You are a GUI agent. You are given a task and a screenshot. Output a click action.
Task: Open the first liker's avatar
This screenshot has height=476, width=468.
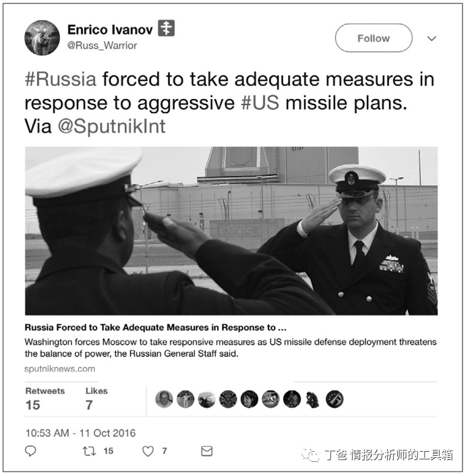164,399
